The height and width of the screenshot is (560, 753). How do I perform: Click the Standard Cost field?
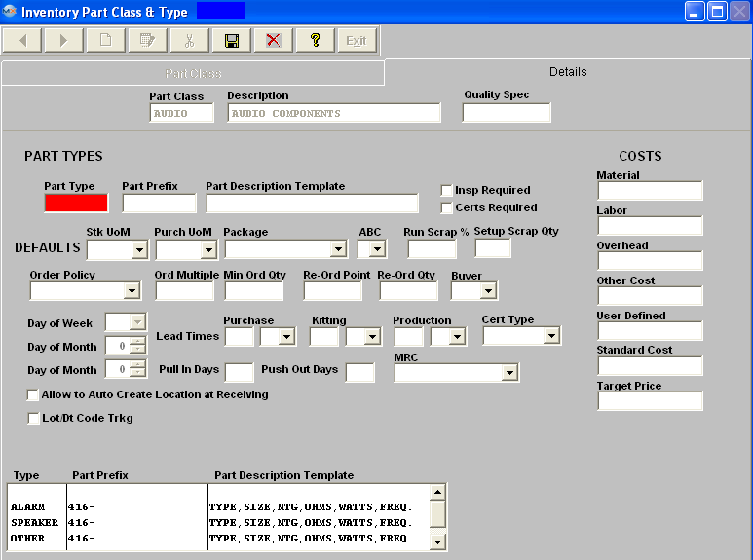coord(651,366)
